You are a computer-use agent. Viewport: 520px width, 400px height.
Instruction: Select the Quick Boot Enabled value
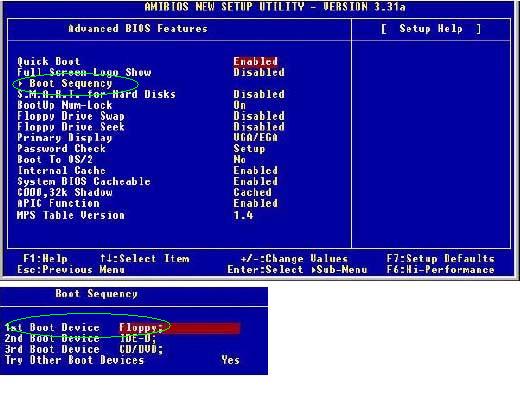tap(255, 61)
